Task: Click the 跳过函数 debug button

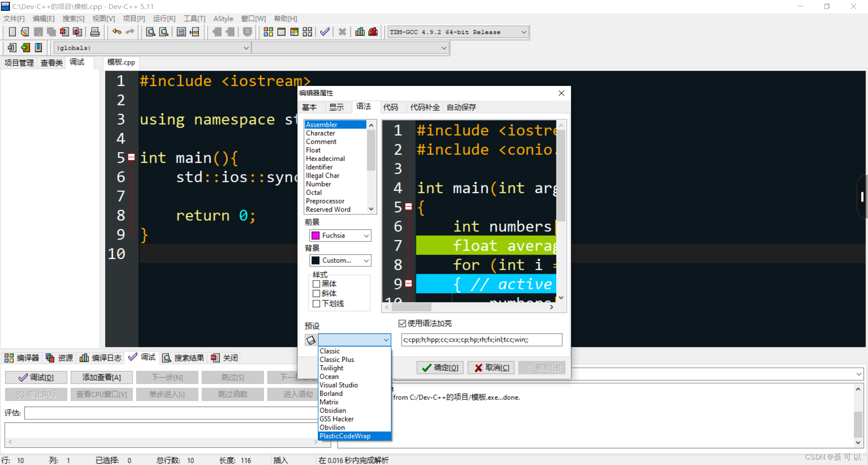Action: (232, 394)
